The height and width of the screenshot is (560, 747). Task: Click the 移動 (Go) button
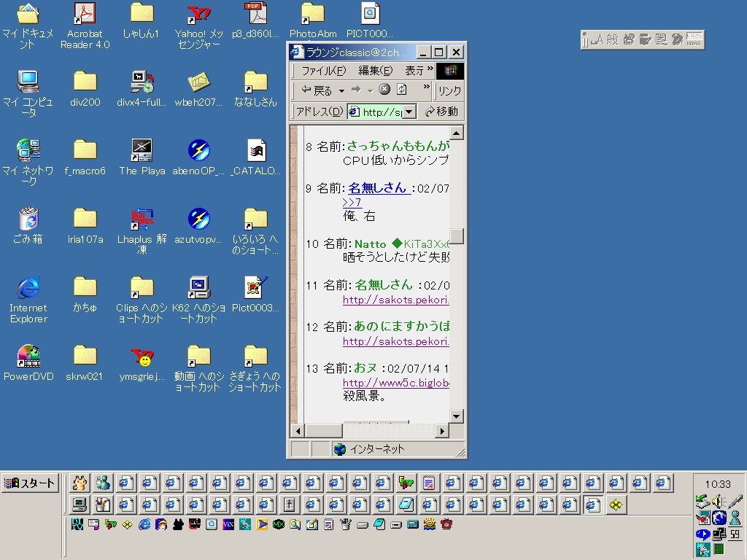(x=441, y=112)
